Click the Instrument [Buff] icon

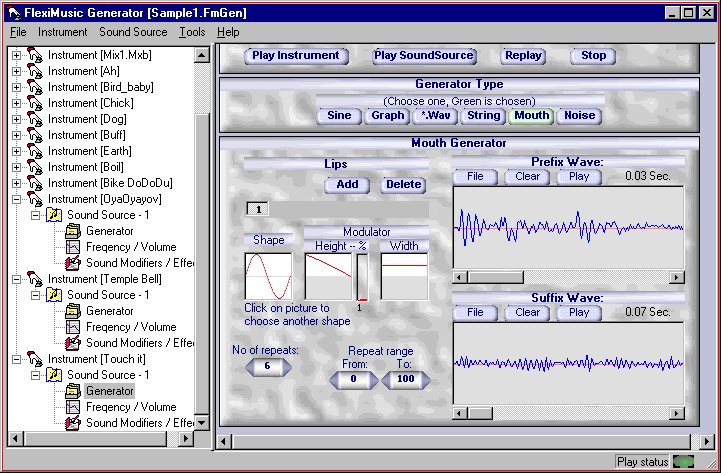coord(35,135)
